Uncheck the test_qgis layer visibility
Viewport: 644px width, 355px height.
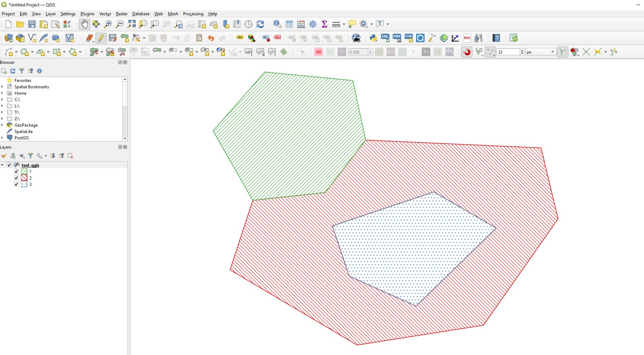coord(9,165)
